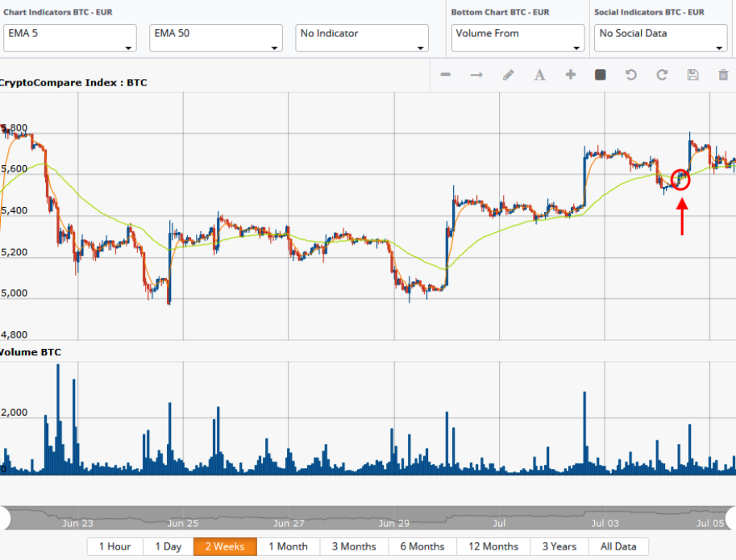Grab the left handle of range navigator

[x=4, y=518]
